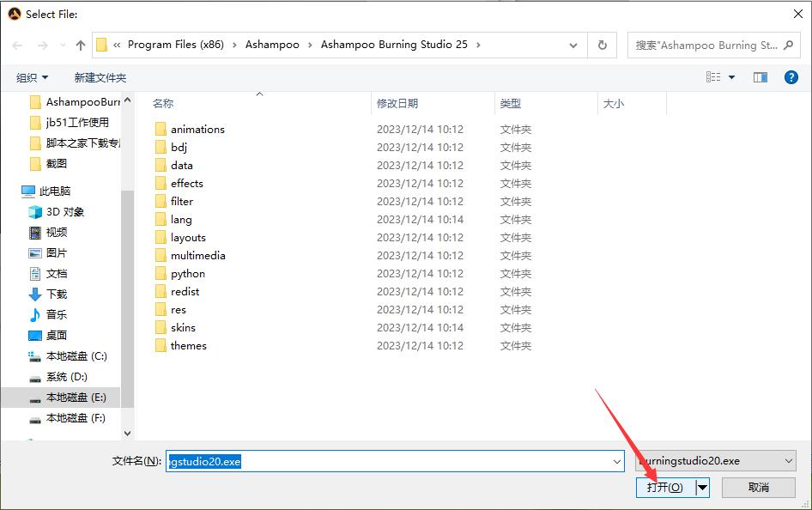Select 系统 (D:) drive
The width and height of the screenshot is (812, 510).
coord(58,377)
